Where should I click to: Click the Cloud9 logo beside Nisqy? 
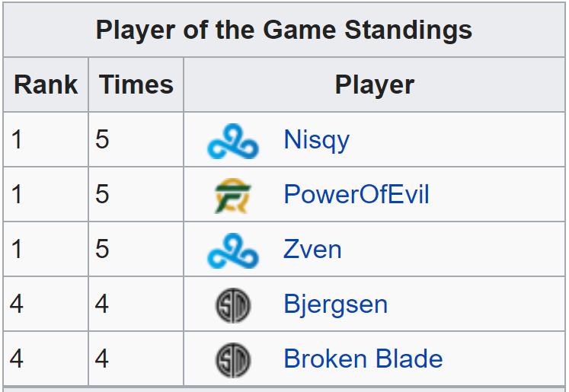233,141
